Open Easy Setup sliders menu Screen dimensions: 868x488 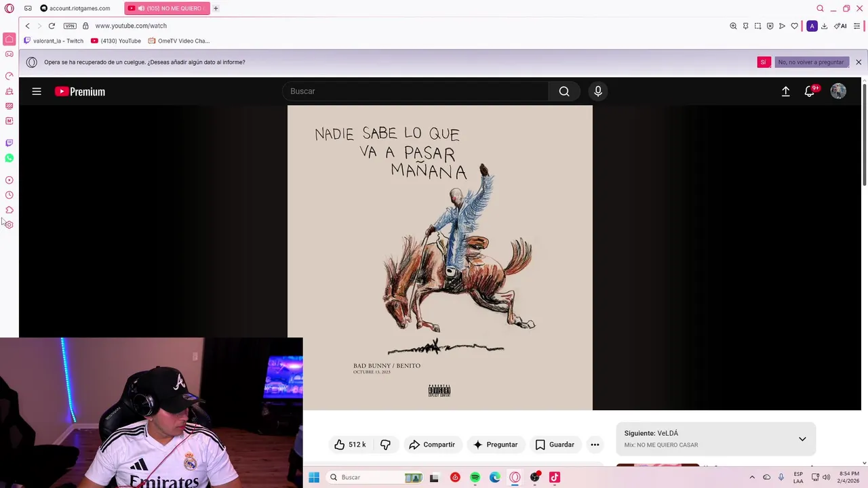point(857,26)
